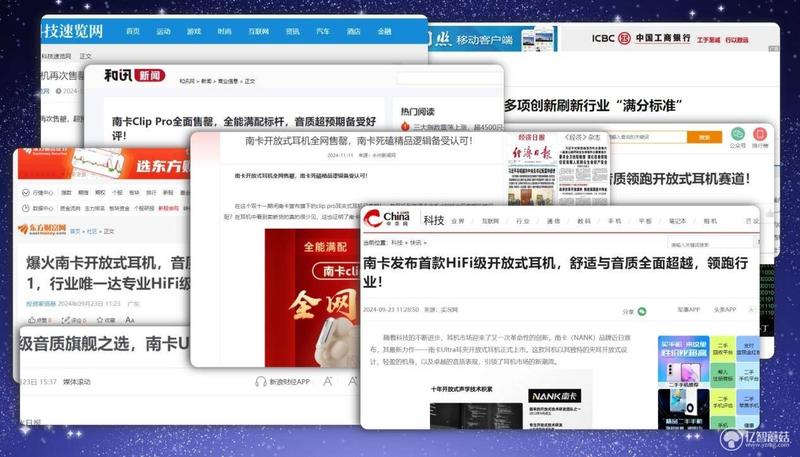
Task: Open 时尚 in the 科技速览网 navbar
Action: coord(224,31)
